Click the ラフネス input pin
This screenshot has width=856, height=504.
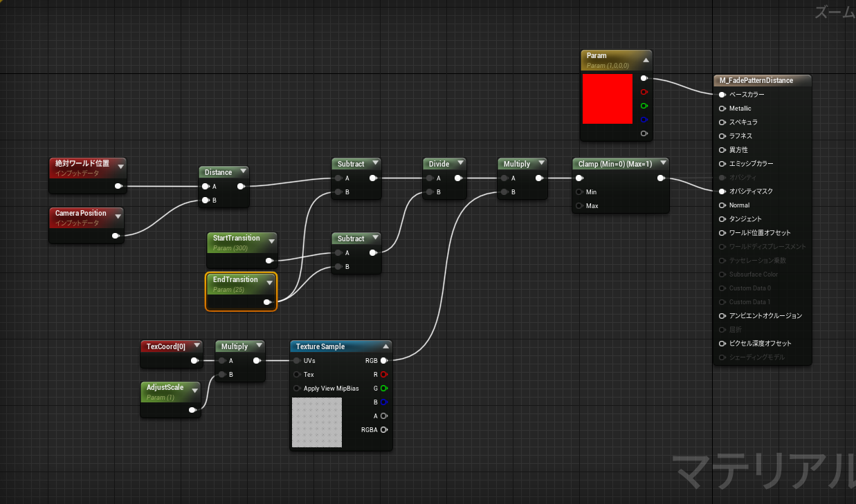(x=722, y=136)
